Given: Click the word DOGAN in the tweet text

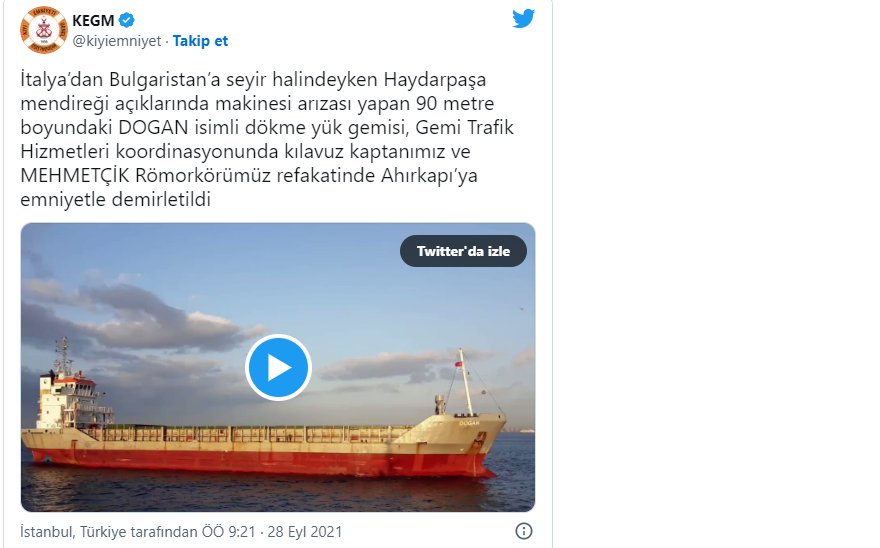Looking at the screenshot, I should point(153,127).
